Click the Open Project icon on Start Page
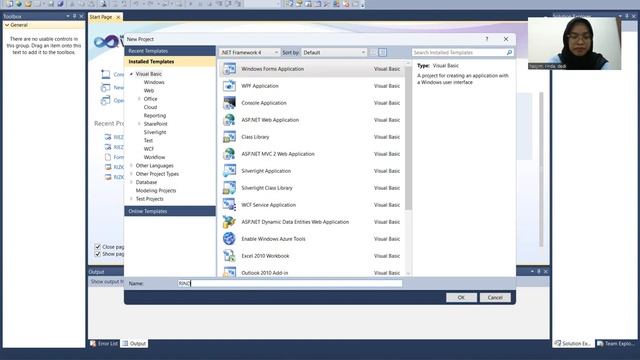Screen dimensions: 640x360 point(105,100)
